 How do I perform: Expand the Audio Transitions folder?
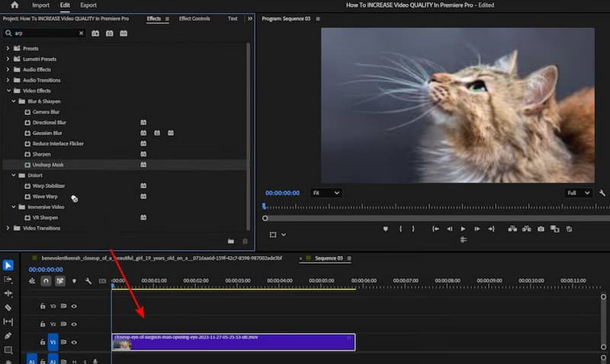tap(8, 80)
